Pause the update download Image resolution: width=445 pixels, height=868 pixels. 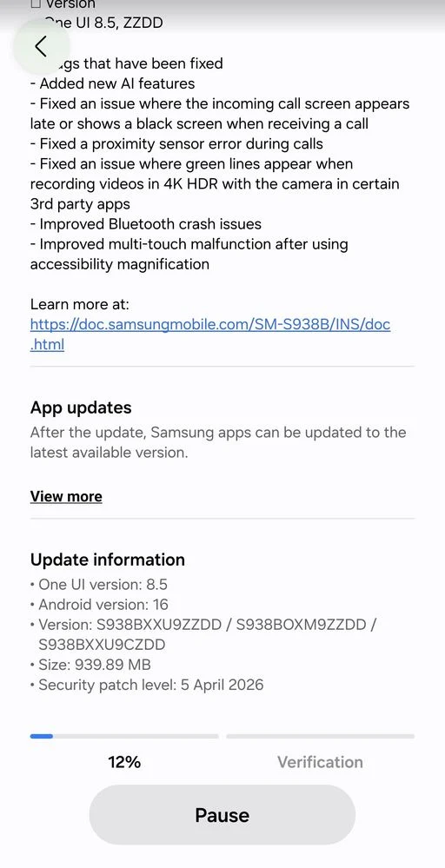(x=222, y=815)
